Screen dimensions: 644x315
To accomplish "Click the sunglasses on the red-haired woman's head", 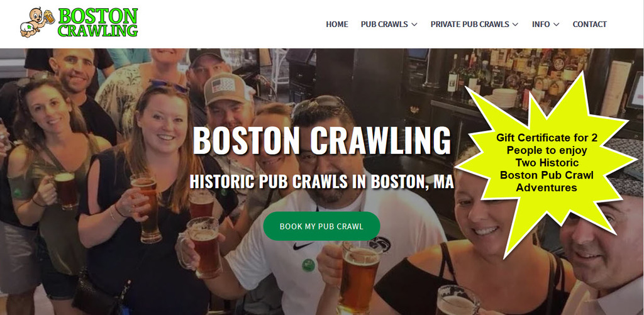I will click(169, 85).
